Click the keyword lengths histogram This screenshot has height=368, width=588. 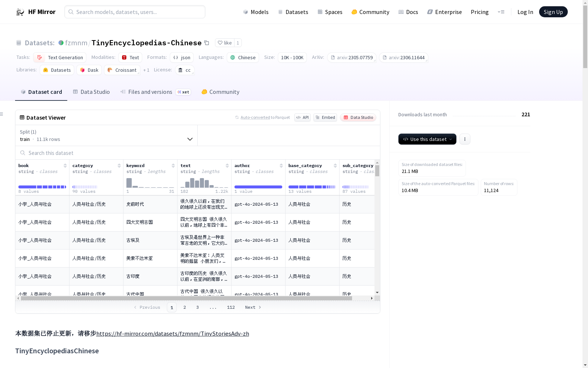coord(150,183)
